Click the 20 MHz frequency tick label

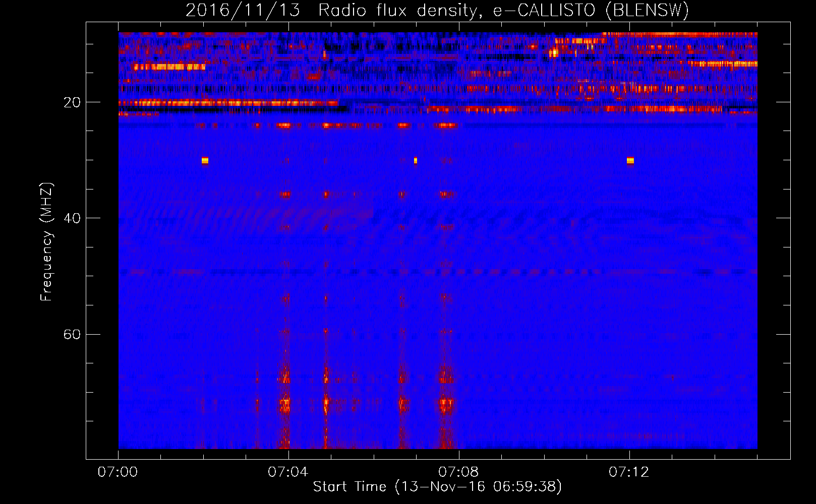click(72, 102)
